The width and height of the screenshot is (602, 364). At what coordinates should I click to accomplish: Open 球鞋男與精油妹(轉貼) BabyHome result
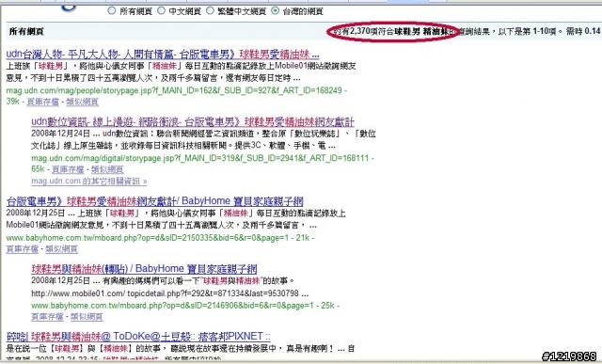[x=144, y=268]
